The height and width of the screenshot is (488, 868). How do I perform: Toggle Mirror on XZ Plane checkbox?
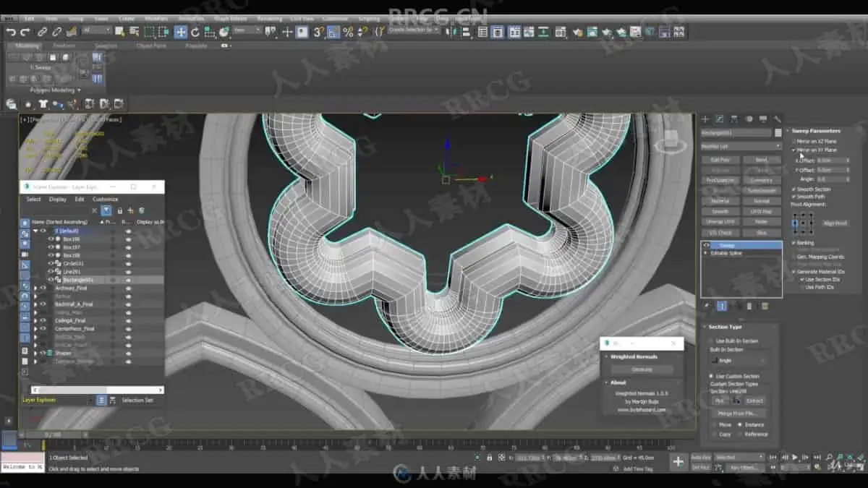[793, 141]
